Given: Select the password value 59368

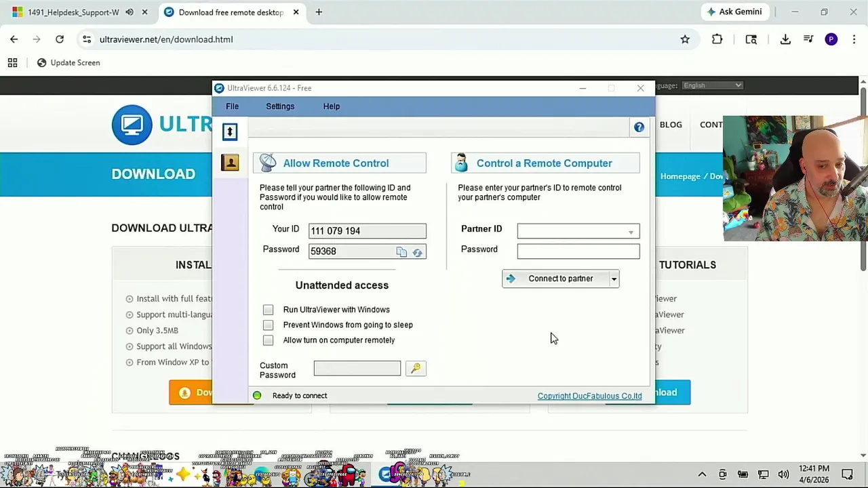Looking at the screenshot, I should [x=323, y=251].
